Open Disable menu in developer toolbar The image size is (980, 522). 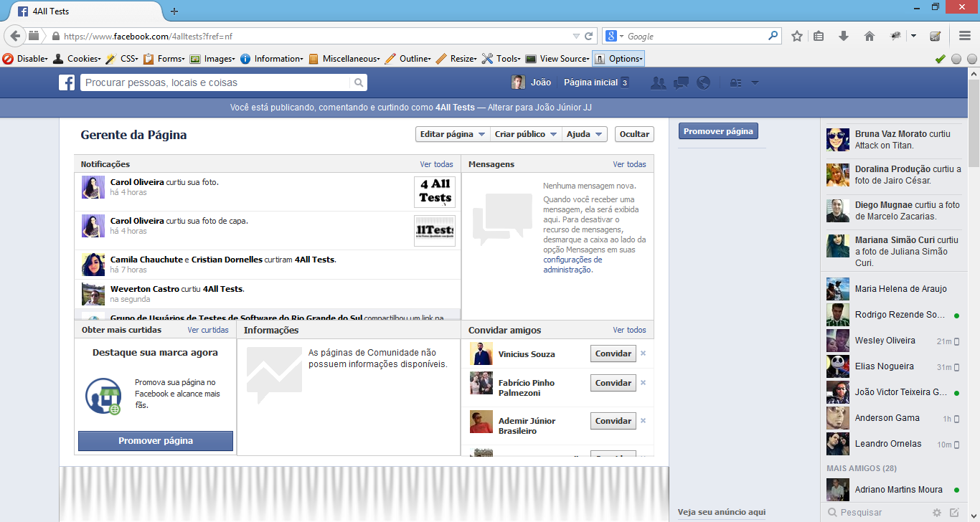(x=26, y=59)
